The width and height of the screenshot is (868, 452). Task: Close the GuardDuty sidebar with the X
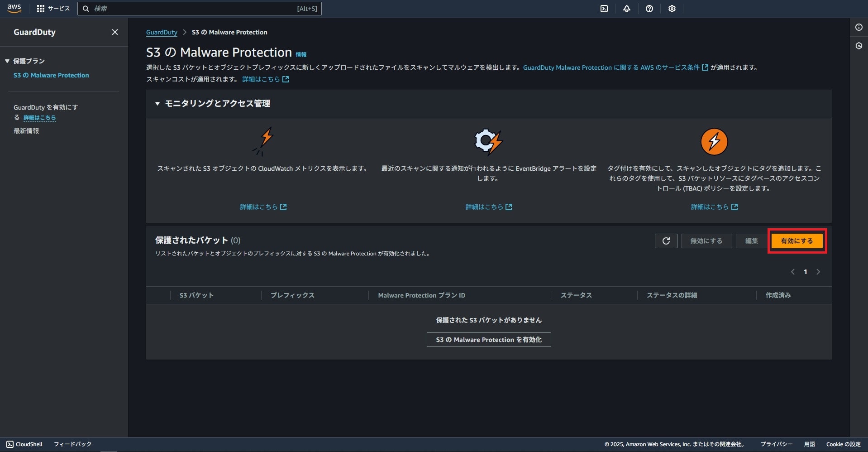click(x=114, y=32)
